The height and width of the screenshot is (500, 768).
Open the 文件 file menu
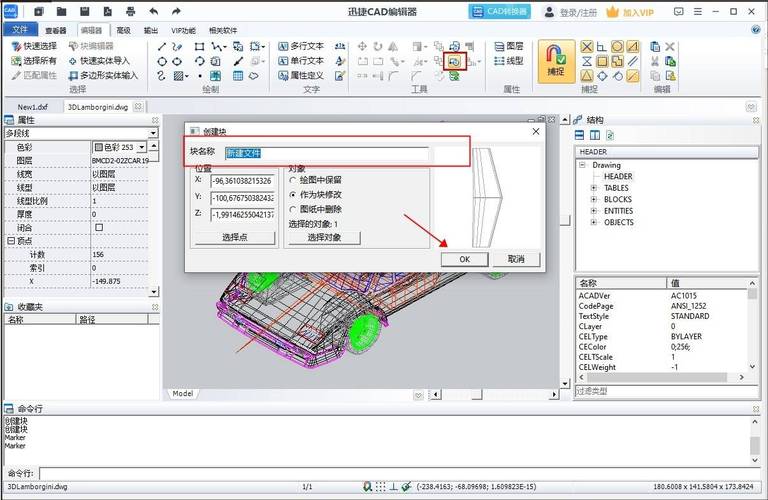coord(20,30)
